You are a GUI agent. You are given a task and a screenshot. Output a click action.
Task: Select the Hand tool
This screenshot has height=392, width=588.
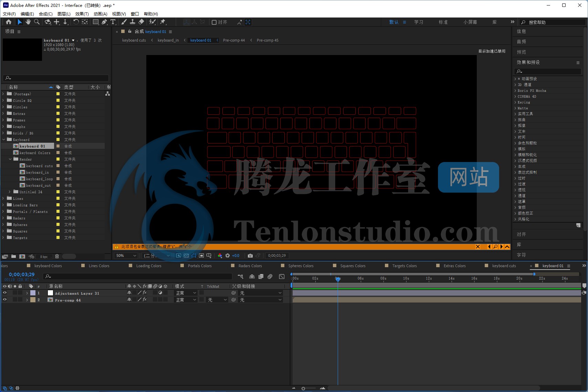coord(28,22)
